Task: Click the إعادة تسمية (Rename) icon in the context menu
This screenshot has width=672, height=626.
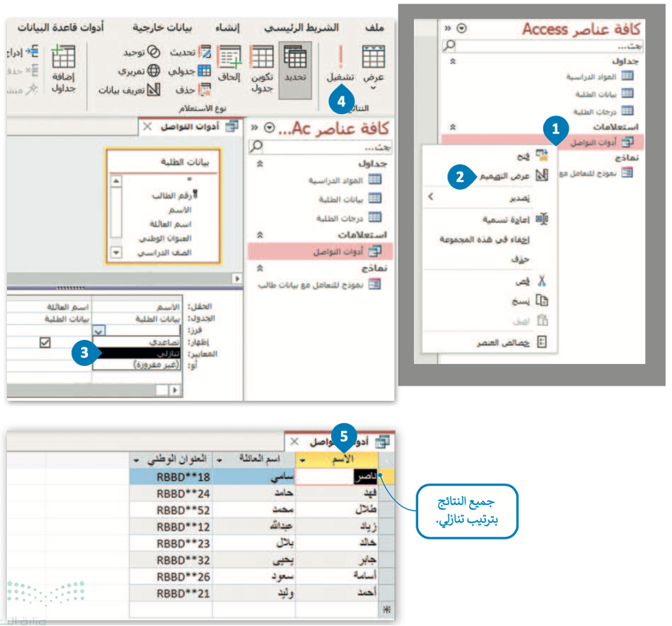Action: coord(542,219)
